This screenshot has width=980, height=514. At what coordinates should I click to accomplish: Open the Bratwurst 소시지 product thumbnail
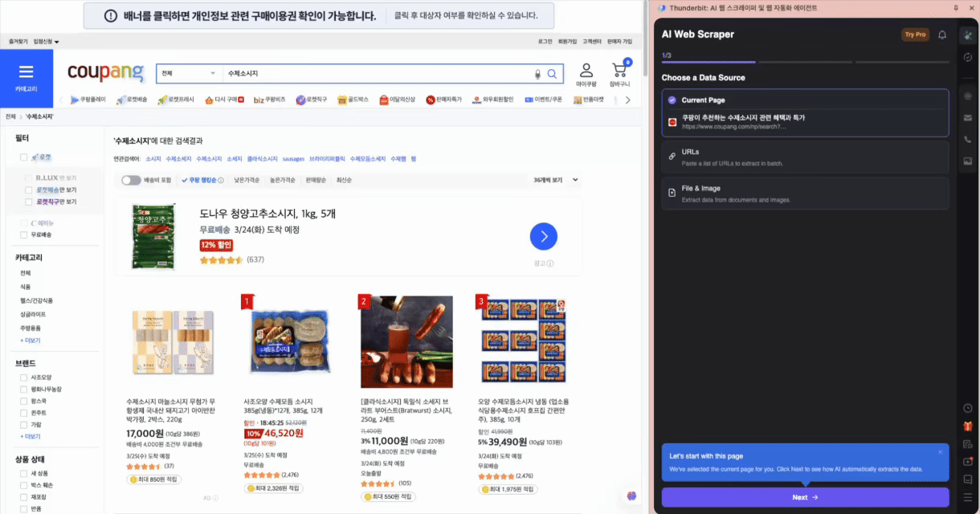[x=406, y=343]
